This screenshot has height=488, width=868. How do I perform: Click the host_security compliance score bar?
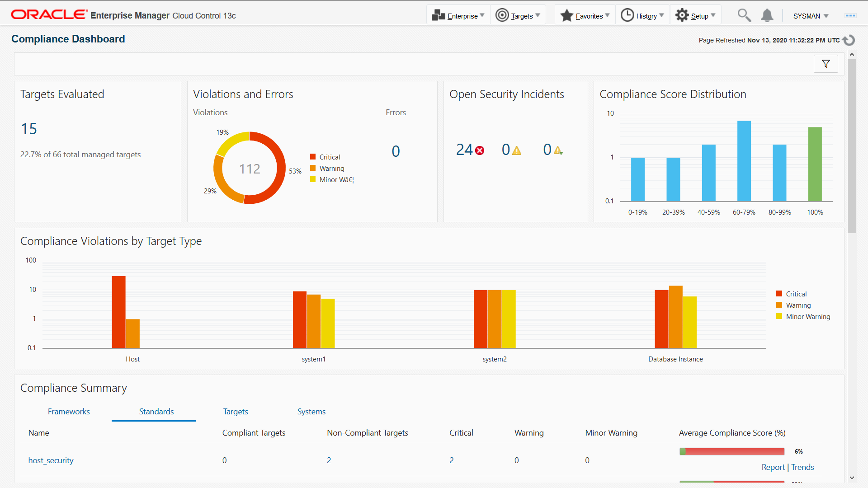pos(731,451)
